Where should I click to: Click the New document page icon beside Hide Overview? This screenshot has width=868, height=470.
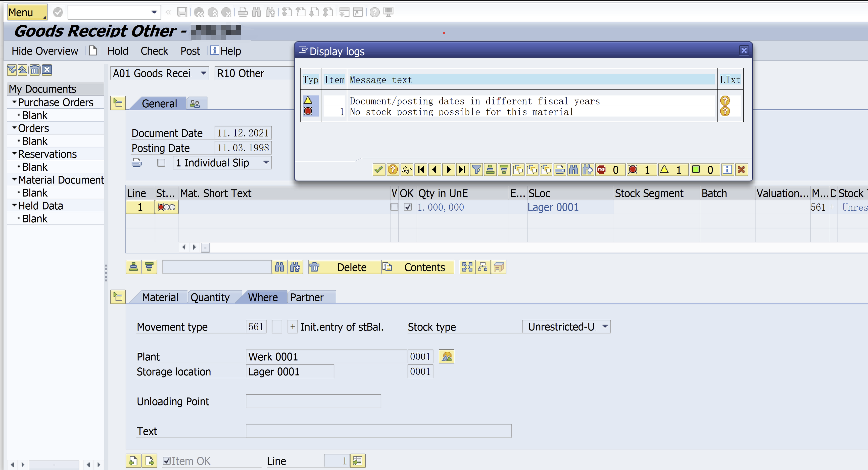pos(93,51)
